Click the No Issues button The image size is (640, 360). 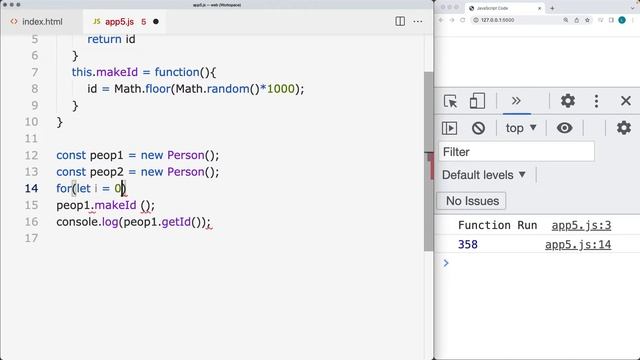472,201
